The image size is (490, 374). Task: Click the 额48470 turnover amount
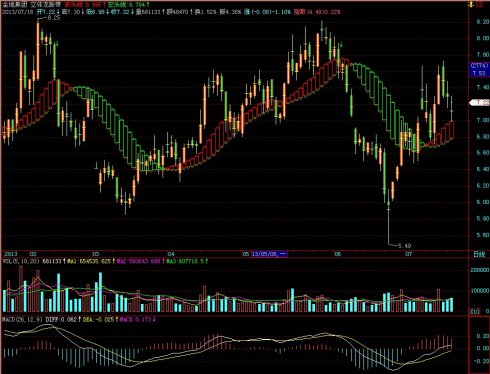pyautogui.click(x=180, y=12)
